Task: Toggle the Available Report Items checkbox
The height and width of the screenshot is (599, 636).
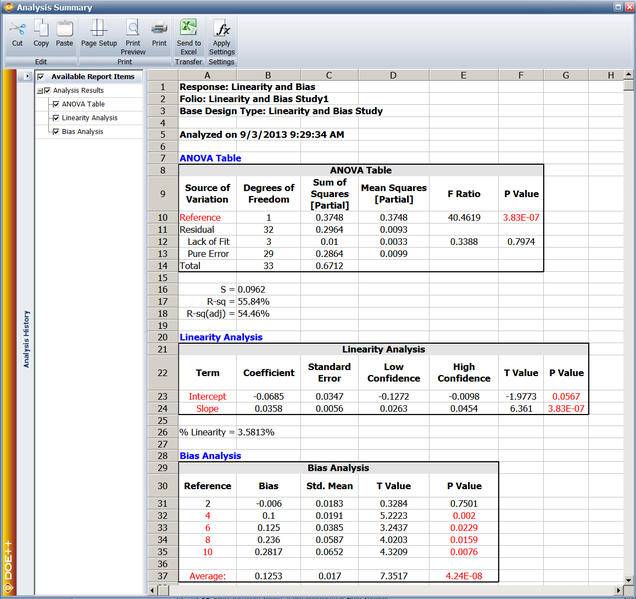Action: [x=41, y=76]
